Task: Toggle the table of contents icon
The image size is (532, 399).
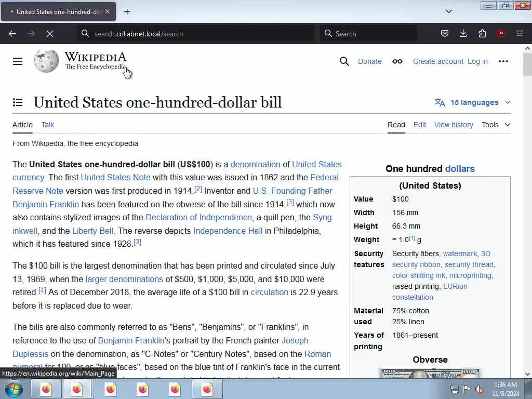Action: pyautogui.click(x=18, y=102)
